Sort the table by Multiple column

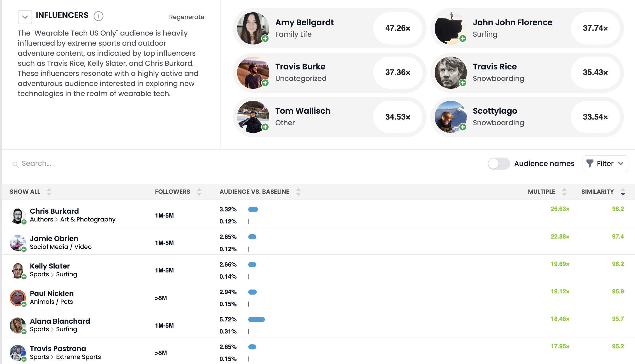pyautogui.click(x=564, y=192)
